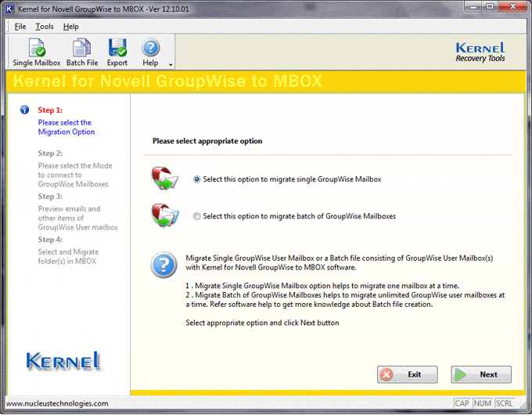Open the Tools menu
Screen dimensions: 532x415
click(45, 27)
